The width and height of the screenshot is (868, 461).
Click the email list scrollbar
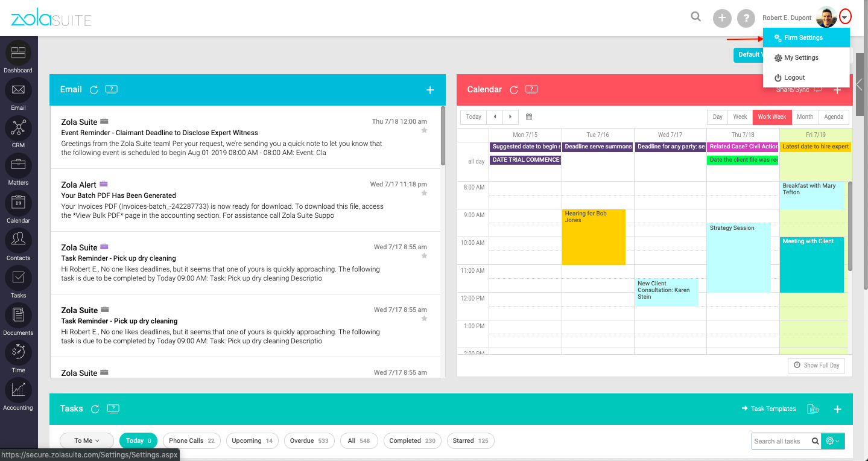tap(443, 136)
